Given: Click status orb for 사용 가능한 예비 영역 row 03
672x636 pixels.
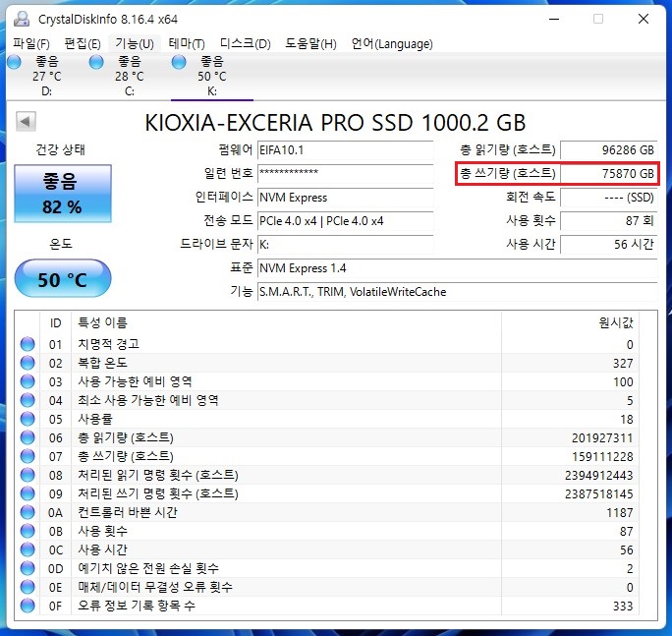Looking at the screenshot, I should 28,381.
